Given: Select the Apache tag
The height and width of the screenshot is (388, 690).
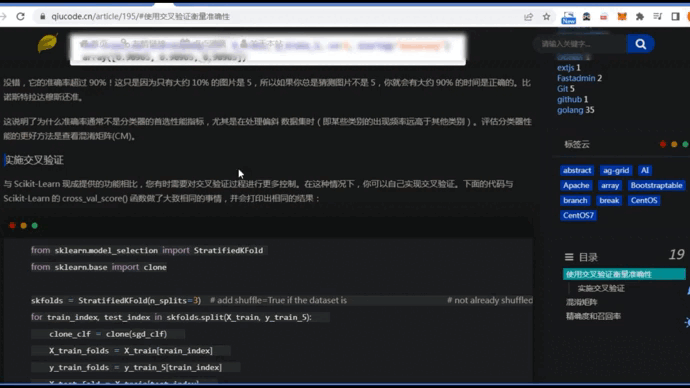Looking at the screenshot, I should coord(576,185).
